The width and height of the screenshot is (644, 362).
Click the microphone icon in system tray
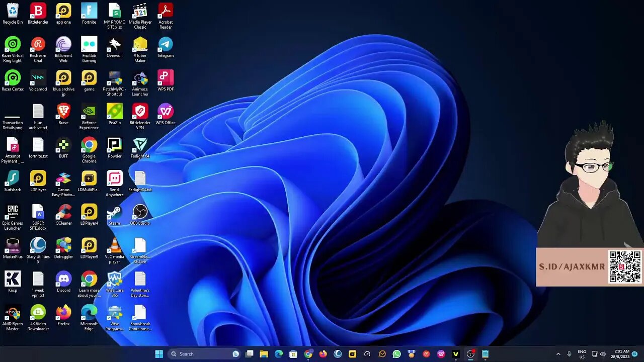pos(569,354)
